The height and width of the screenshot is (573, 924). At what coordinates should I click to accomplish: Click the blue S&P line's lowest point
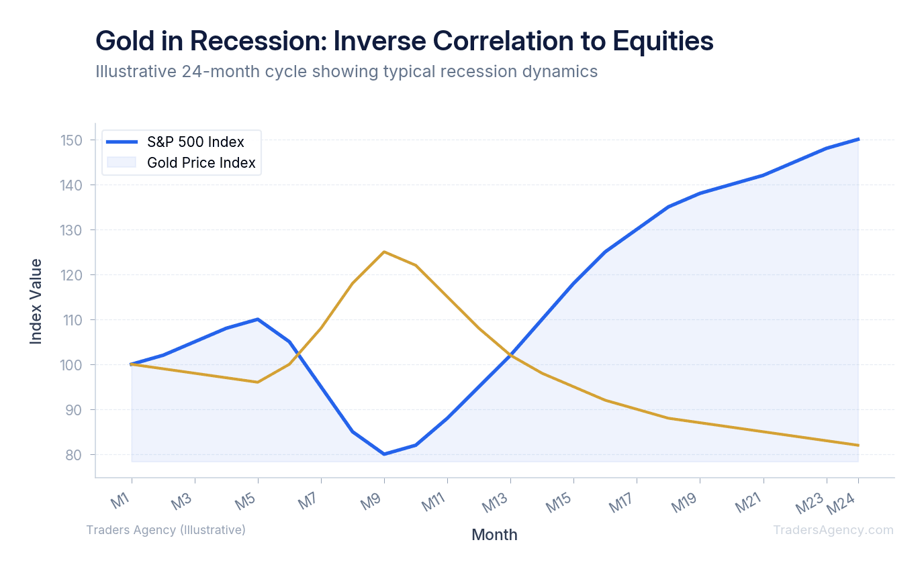pos(384,454)
